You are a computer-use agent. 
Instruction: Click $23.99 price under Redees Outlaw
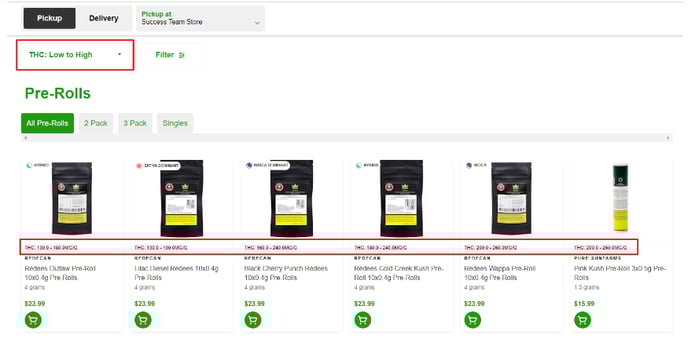tap(35, 303)
